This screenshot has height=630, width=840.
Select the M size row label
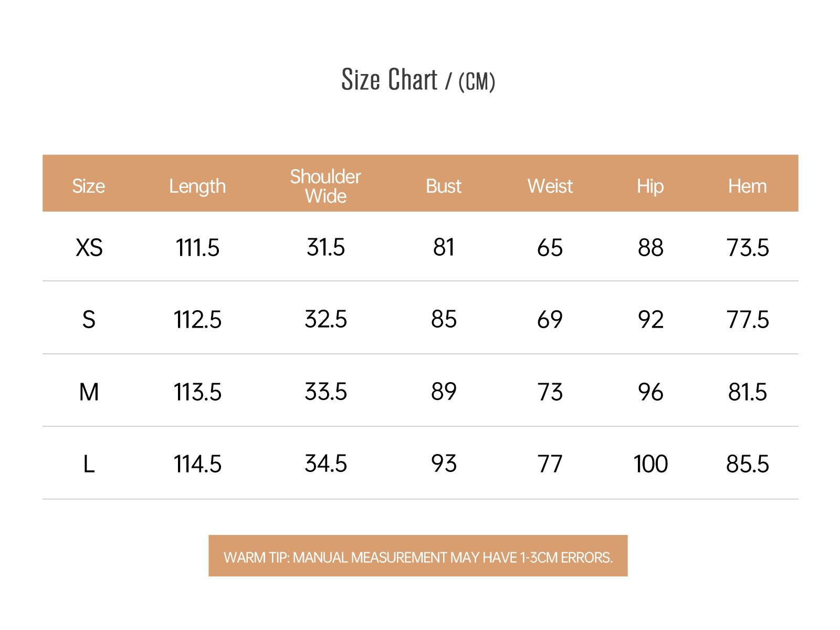(89, 392)
